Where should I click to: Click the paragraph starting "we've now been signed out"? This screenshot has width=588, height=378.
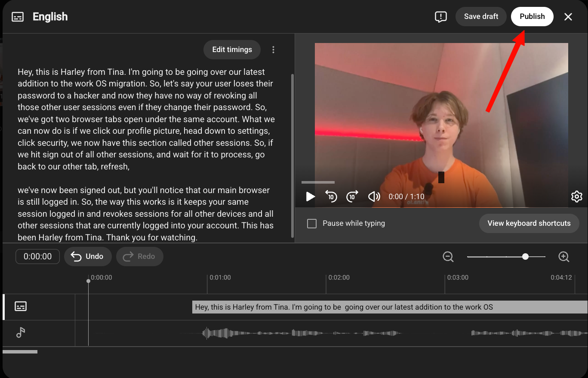click(145, 214)
